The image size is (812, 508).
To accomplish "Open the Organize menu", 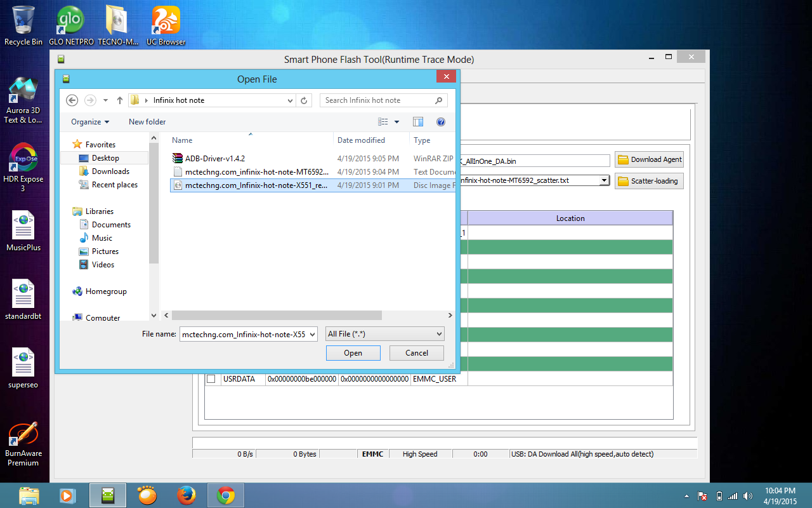I will coord(90,122).
